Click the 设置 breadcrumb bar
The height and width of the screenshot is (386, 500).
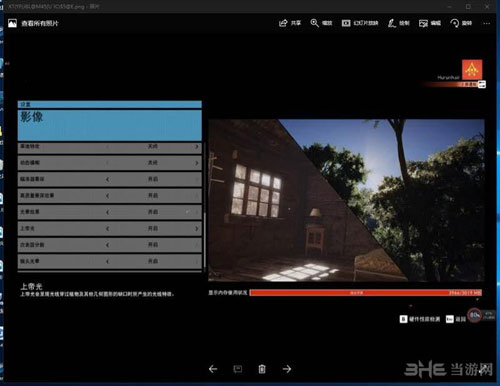(x=110, y=104)
